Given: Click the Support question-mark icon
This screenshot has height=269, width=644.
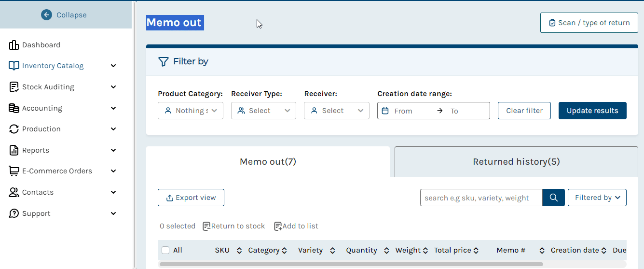Looking at the screenshot, I should point(14,213).
